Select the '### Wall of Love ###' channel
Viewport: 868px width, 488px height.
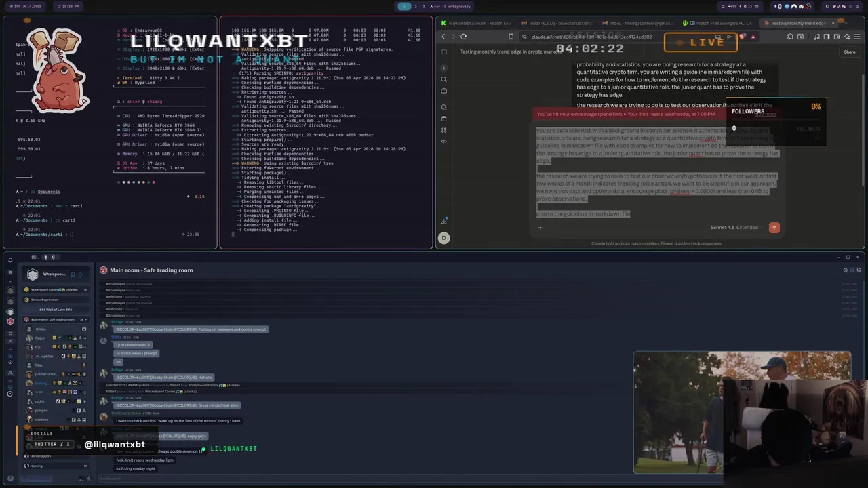click(56, 310)
